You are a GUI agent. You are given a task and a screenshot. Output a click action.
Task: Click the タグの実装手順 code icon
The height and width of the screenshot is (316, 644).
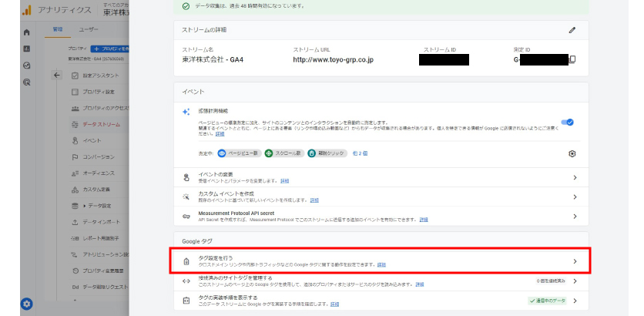[x=186, y=301]
